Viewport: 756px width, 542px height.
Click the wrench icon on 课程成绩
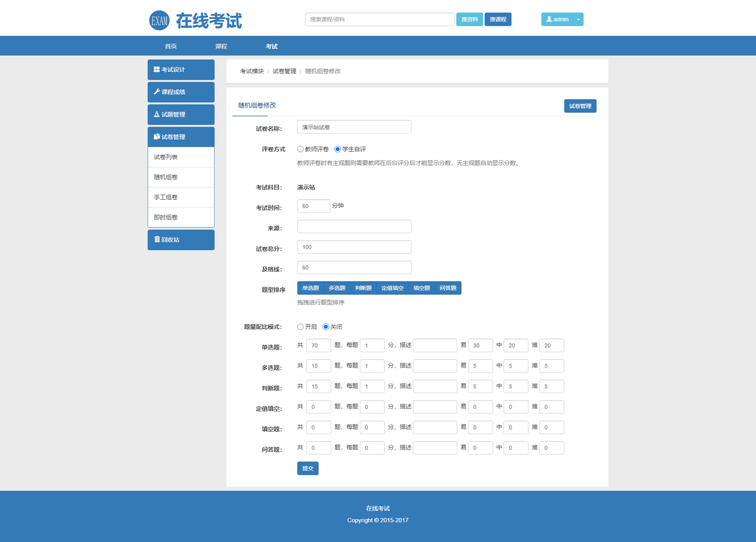pos(156,91)
